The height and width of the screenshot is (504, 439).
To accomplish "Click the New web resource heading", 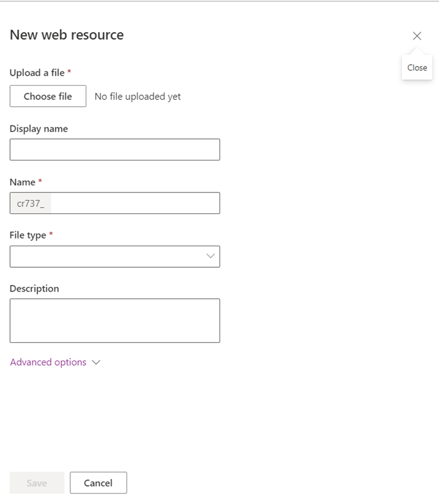I will (x=66, y=34).
